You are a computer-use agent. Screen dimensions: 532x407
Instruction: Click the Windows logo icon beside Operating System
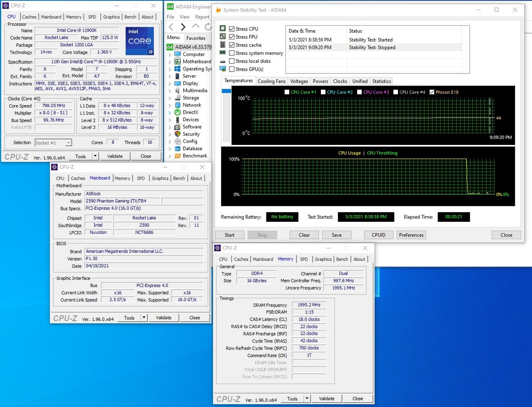pyautogui.click(x=177, y=69)
